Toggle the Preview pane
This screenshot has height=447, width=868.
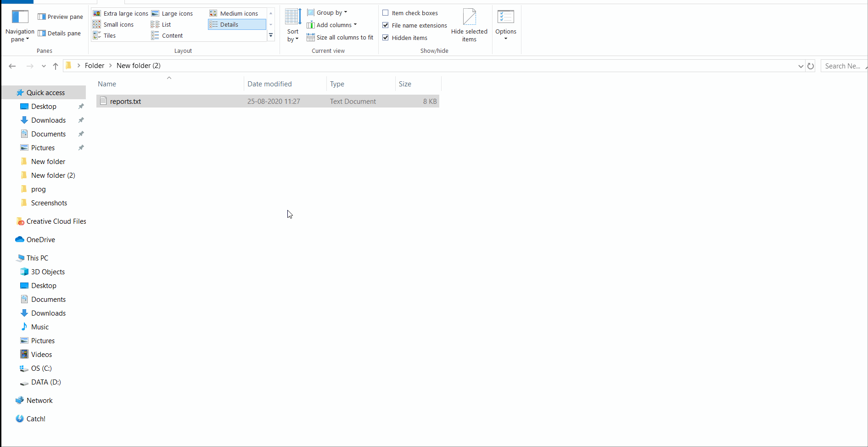click(60, 17)
